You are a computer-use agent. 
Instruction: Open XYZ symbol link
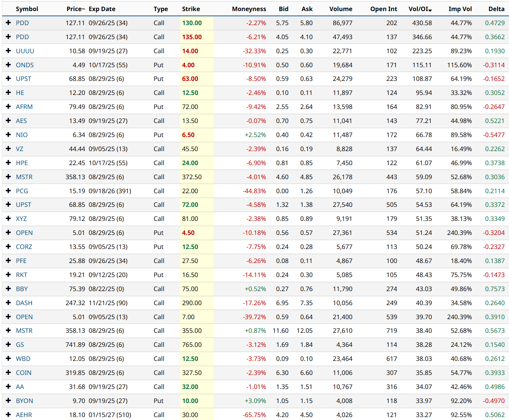[x=21, y=219]
